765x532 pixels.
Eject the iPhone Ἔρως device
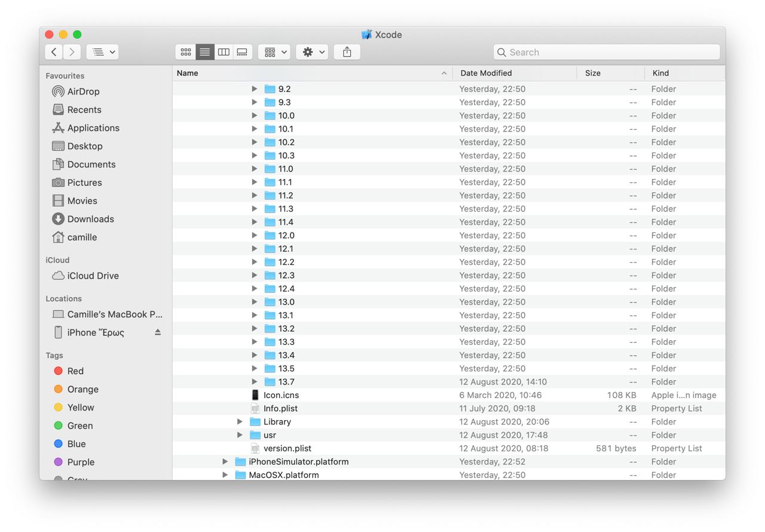pyautogui.click(x=158, y=332)
